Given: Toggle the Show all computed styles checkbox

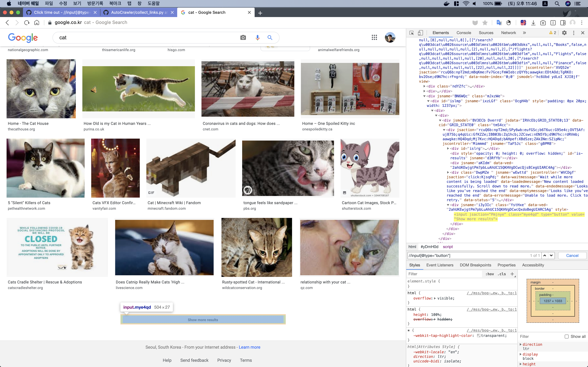Looking at the screenshot, I should [567, 336].
